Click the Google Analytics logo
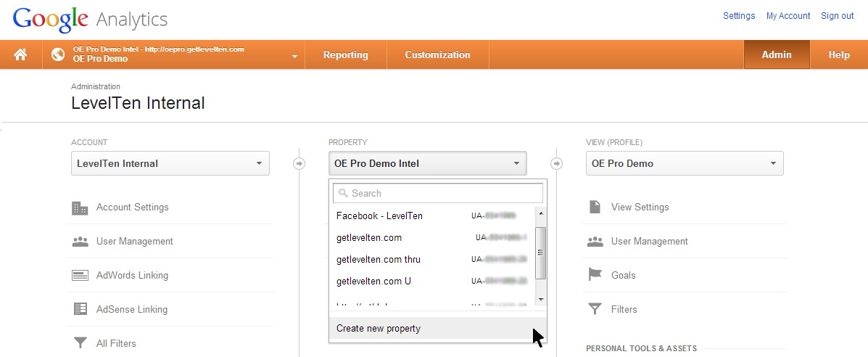The height and width of the screenshot is (357, 868). pos(90,20)
